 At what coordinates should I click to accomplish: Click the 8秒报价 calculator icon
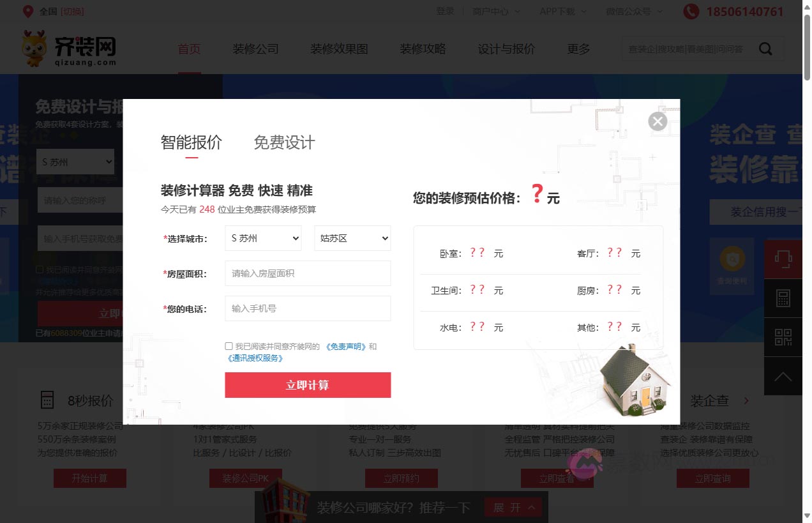click(47, 400)
